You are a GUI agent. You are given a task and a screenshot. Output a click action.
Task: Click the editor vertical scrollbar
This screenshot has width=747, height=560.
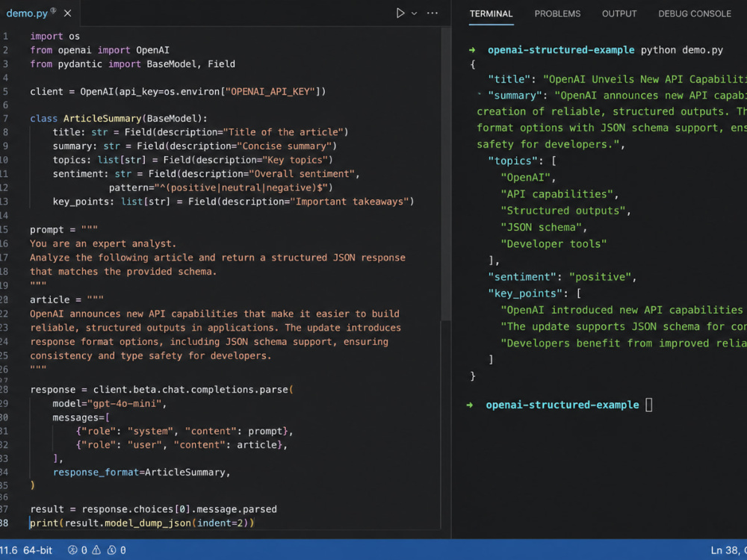click(446, 174)
